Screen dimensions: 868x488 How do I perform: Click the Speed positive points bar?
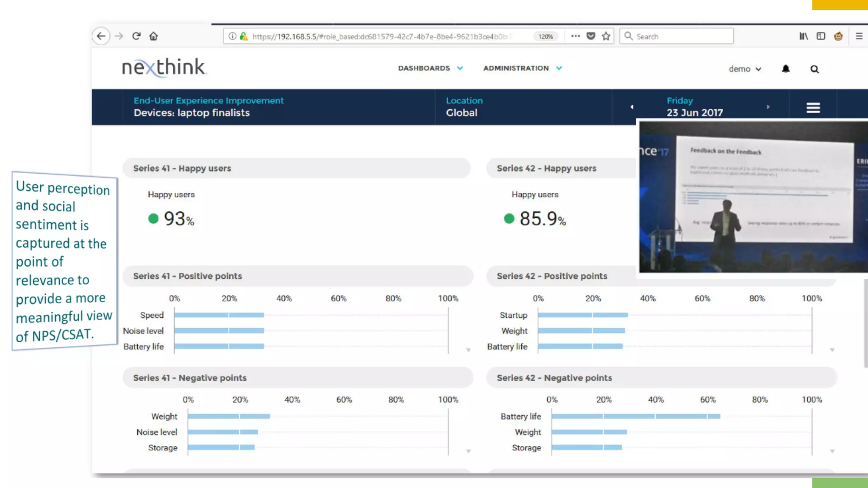219,315
